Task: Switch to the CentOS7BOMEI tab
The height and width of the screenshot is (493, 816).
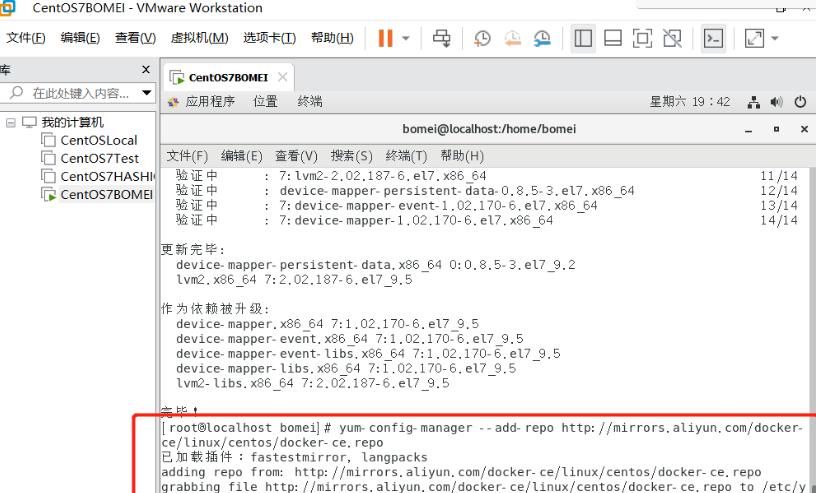Action: 228,78
